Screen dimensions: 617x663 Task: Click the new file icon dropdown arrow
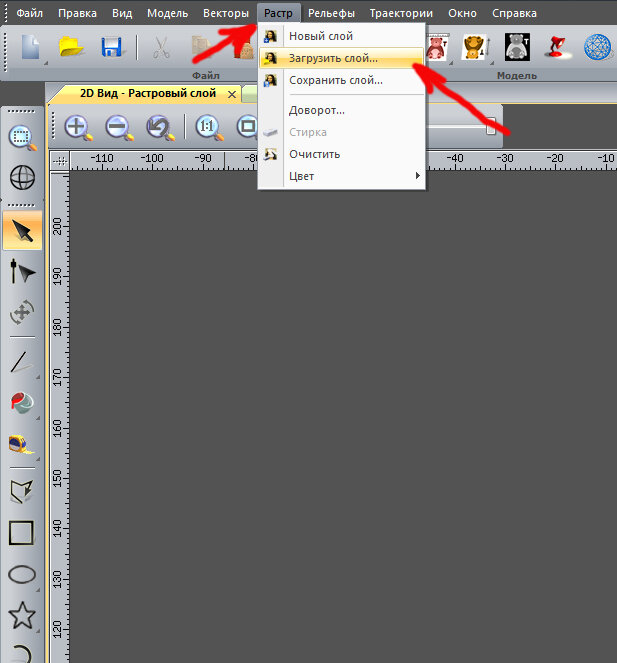46,63
